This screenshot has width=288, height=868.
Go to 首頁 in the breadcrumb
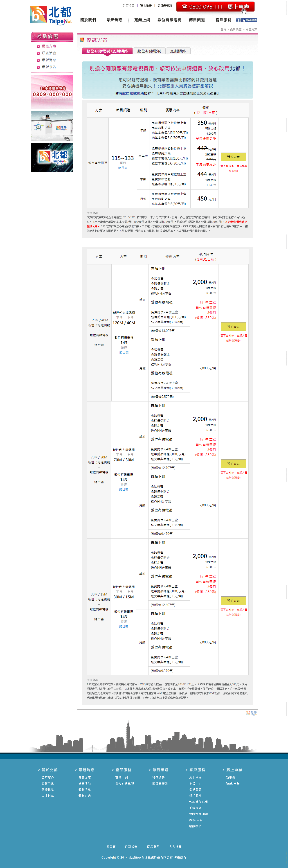click(x=223, y=29)
